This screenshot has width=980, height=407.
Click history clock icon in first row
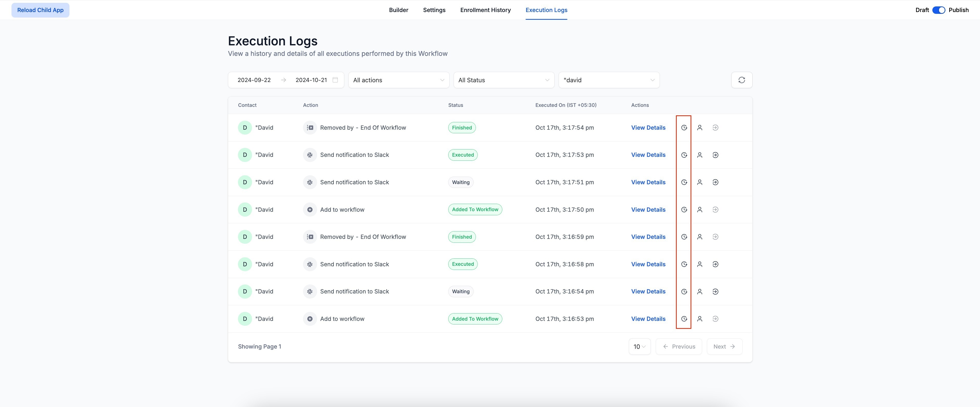pyautogui.click(x=684, y=128)
